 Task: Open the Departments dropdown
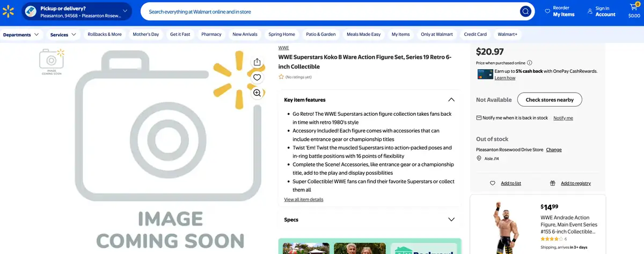tap(21, 34)
